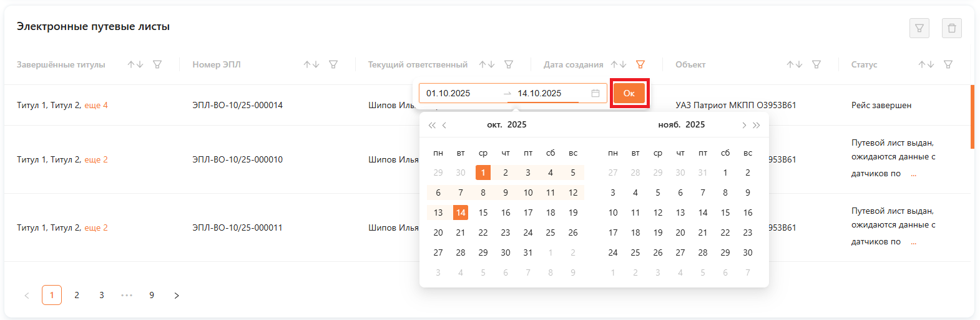Expand 'еще 4' titles link in first row

pos(96,105)
